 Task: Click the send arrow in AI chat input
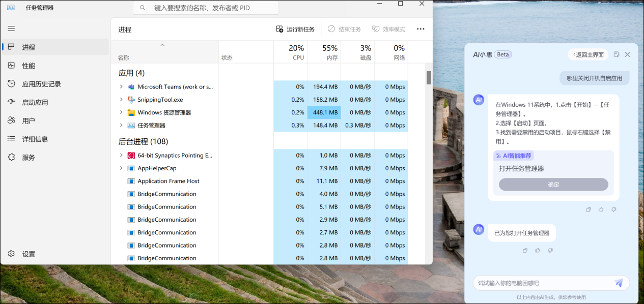[x=619, y=283]
